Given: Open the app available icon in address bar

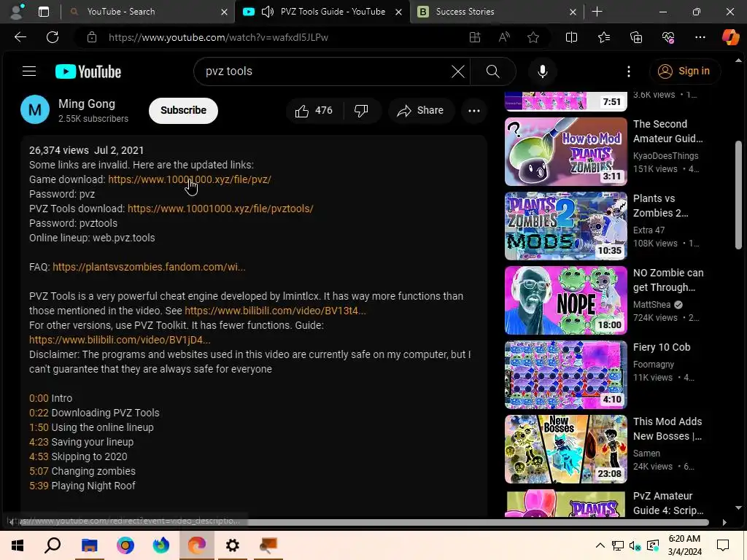Looking at the screenshot, I should (474, 37).
